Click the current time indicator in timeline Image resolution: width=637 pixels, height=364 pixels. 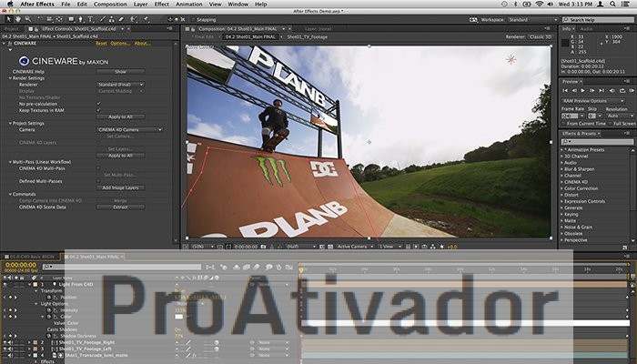tap(301, 269)
